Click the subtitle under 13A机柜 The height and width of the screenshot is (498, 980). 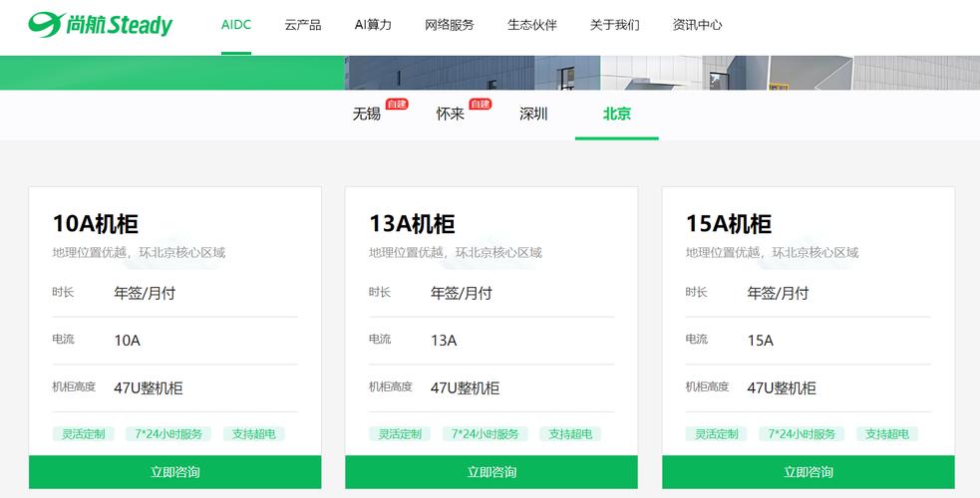click(x=456, y=253)
